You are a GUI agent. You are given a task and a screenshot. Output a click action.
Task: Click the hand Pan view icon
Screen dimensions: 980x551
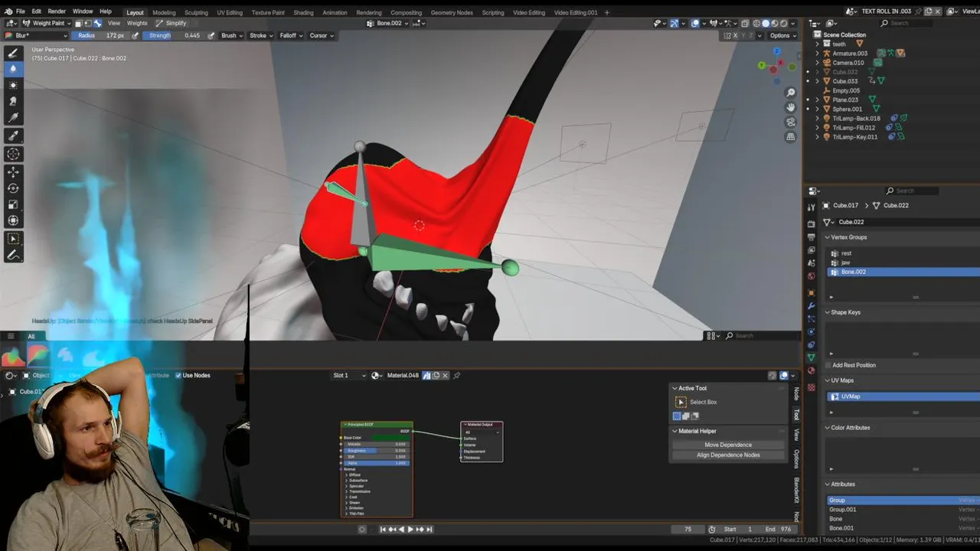[x=791, y=107]
